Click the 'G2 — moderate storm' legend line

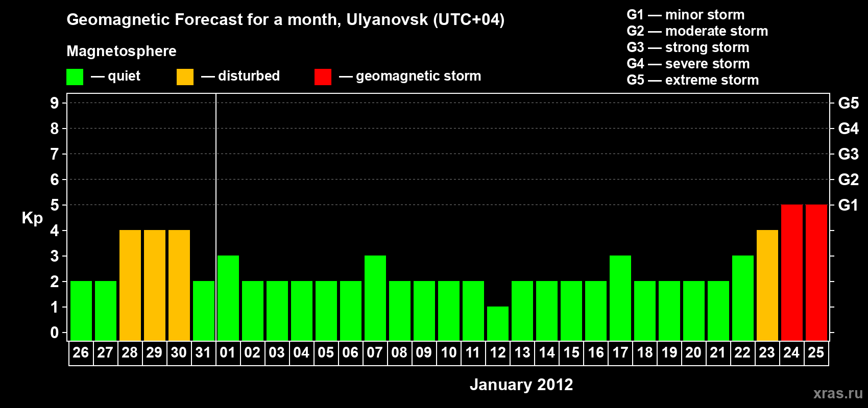697,31
